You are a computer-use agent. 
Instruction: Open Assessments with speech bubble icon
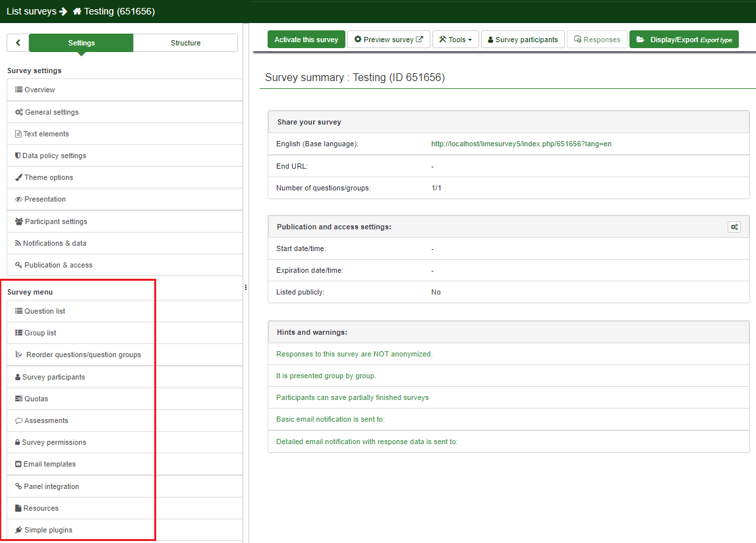coord(46,420)
